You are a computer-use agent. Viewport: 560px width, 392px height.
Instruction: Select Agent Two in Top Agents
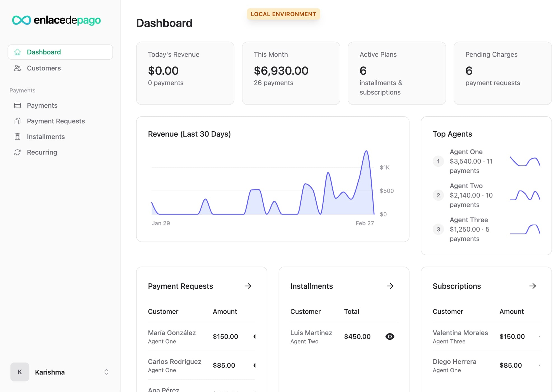click(x=486, y=195)
